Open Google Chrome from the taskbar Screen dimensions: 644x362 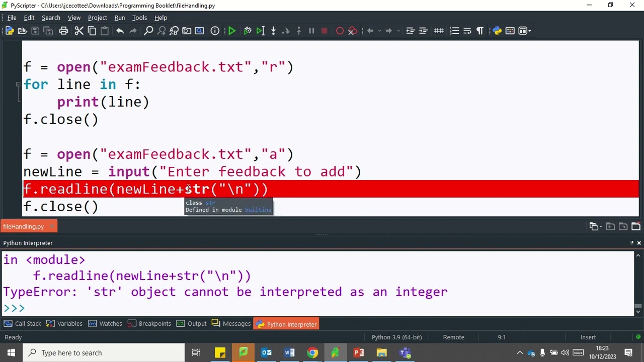(312, 353)
